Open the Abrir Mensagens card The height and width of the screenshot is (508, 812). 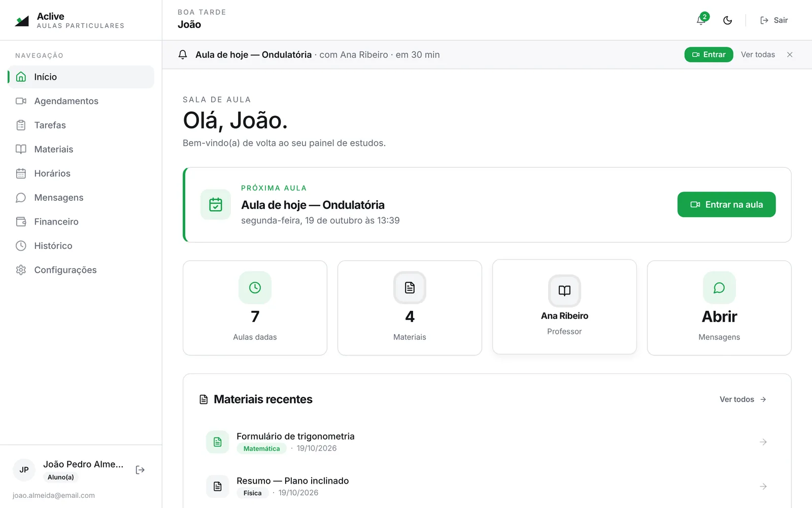[x=719, y=308]
